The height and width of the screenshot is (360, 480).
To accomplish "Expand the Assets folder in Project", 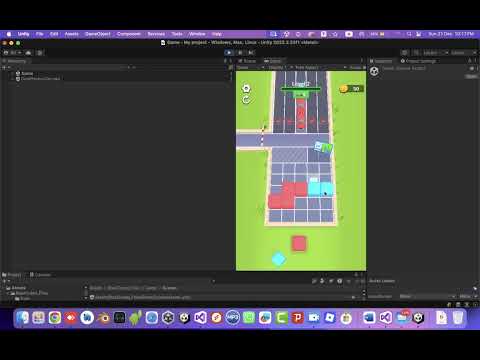I will 4,288.
